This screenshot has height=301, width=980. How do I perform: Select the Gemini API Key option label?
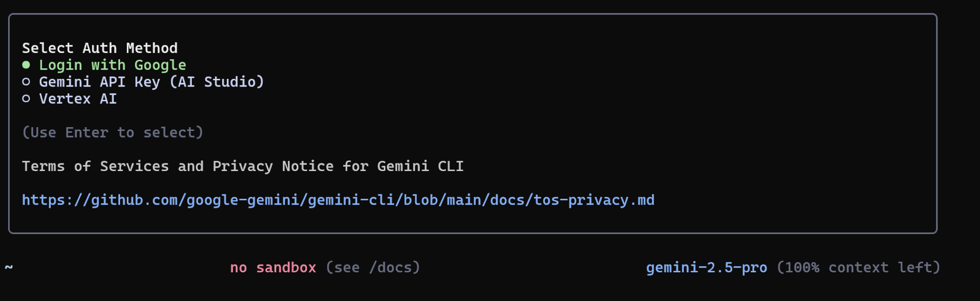pyautogui.click(x=151, y=82)
